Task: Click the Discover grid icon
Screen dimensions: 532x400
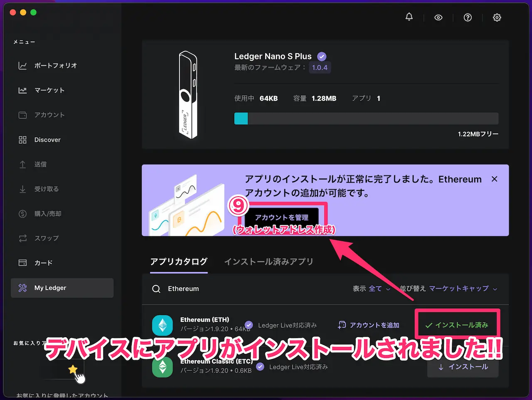Action: click(x=22, y=140)
